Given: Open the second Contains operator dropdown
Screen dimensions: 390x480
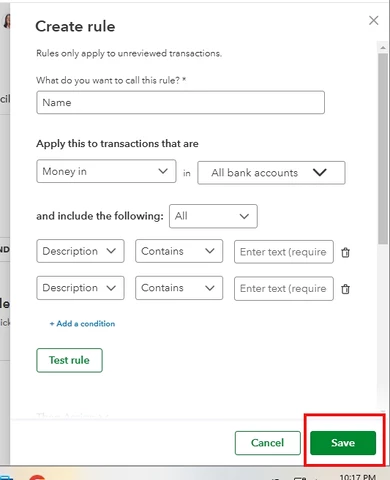Looking at the screenshot, I should [179, 288].
